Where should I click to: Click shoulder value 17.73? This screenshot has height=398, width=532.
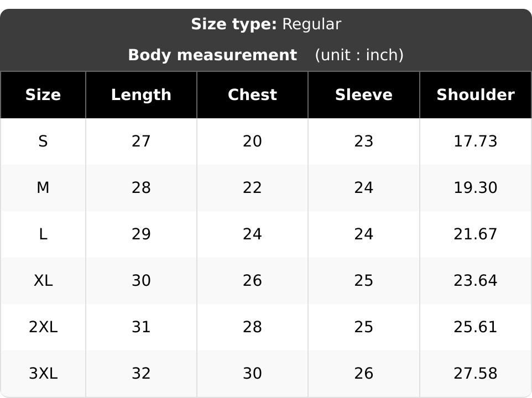coord(476,142)
